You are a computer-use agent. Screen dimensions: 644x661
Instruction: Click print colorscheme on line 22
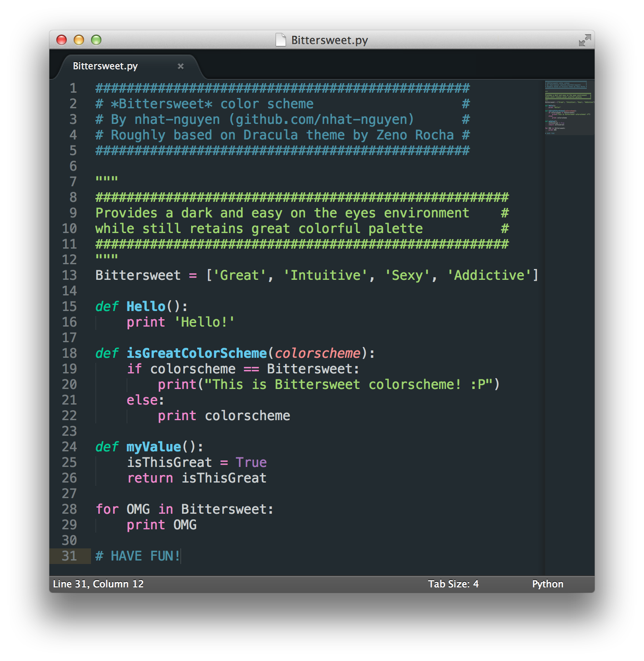pos(224,416)
